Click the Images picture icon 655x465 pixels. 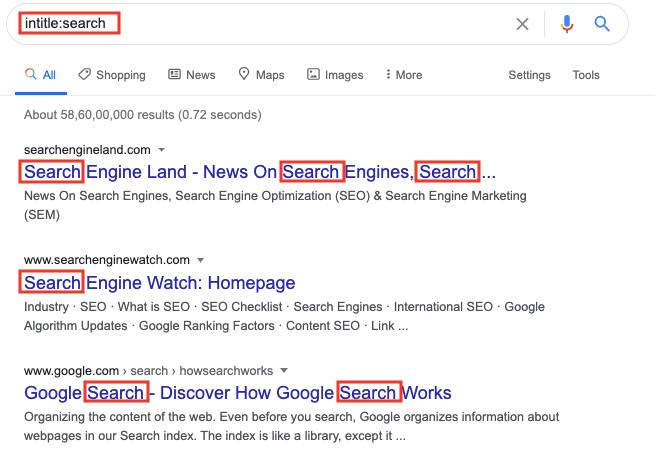pos(313,74)
